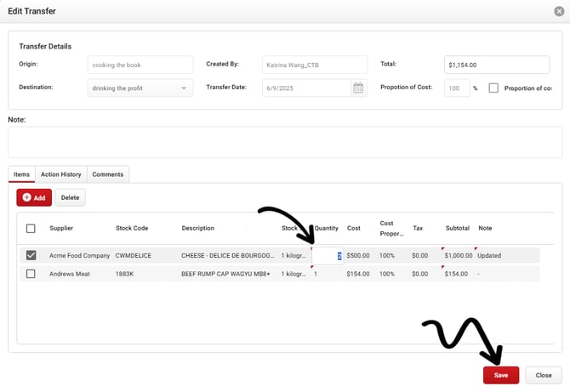Click the plus icon on Add button

tap(27, 197)
